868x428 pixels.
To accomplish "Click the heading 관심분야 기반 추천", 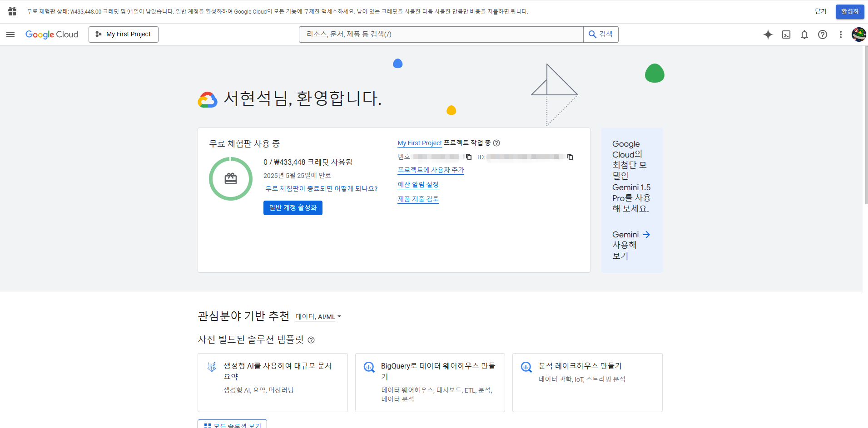I will 243,316.
